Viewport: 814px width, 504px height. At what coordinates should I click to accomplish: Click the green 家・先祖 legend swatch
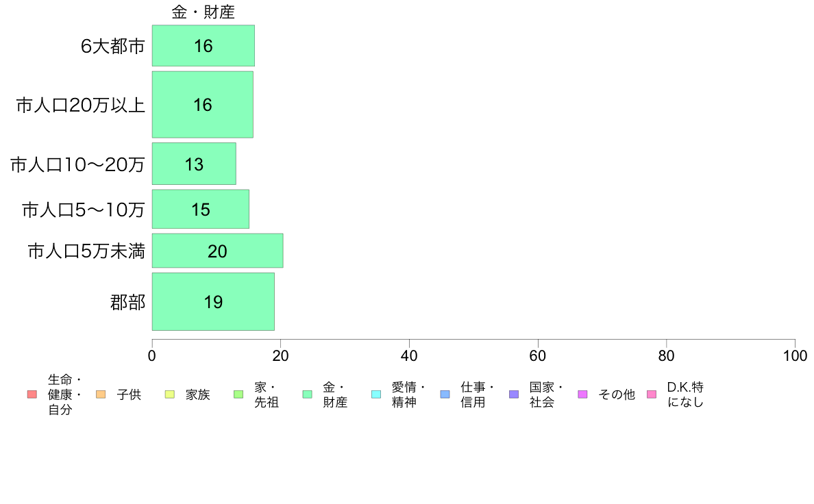238,394
